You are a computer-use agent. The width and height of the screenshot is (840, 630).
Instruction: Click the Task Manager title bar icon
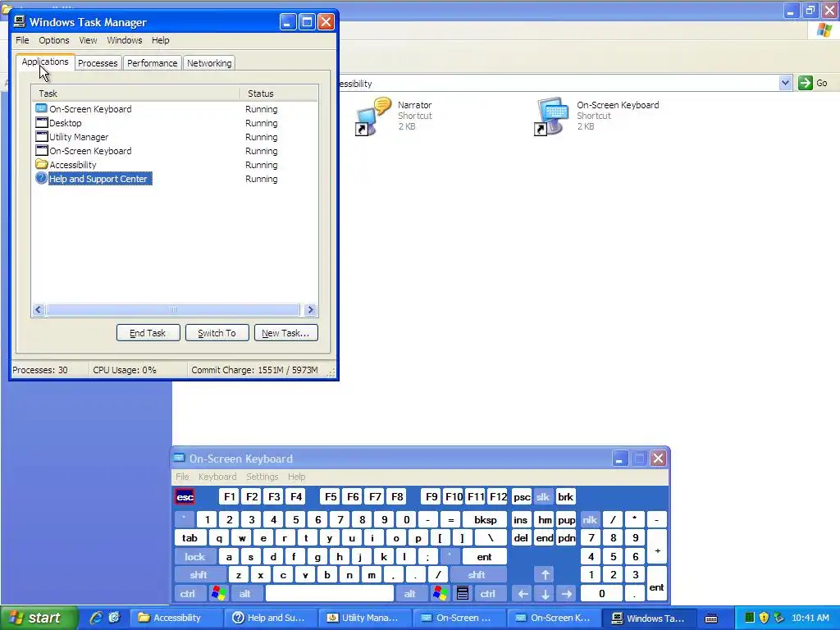click(20, 22)
